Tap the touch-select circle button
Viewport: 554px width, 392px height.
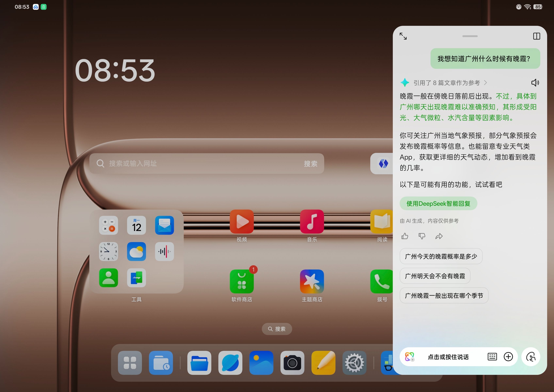531,357
